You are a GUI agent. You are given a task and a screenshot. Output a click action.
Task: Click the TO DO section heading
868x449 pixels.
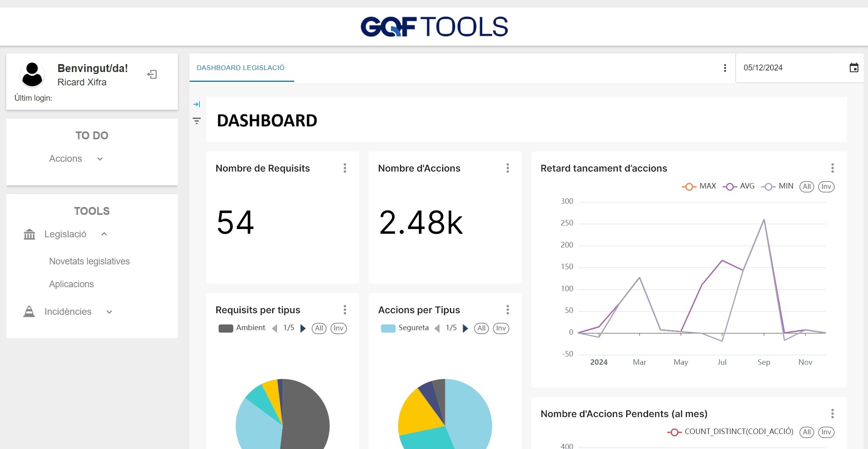tap(92, 135)
